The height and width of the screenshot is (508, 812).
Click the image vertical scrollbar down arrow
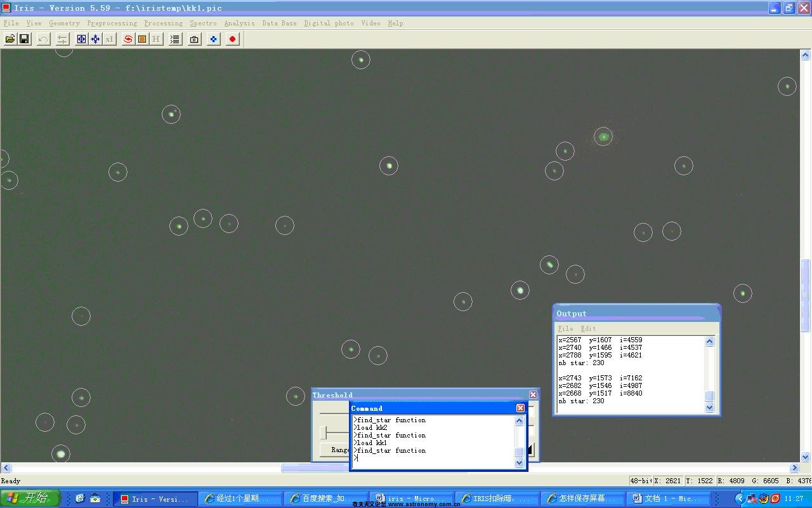click(x=806, y=457)
